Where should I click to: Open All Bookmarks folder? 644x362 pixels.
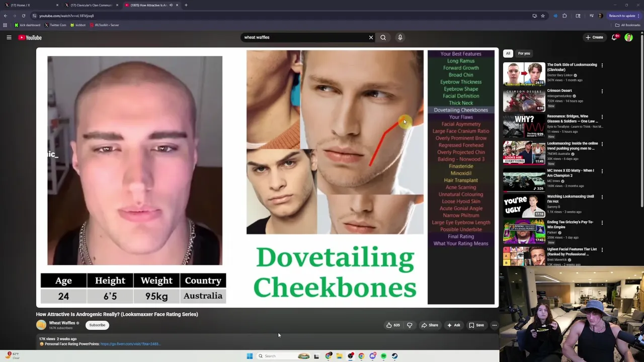628,25
